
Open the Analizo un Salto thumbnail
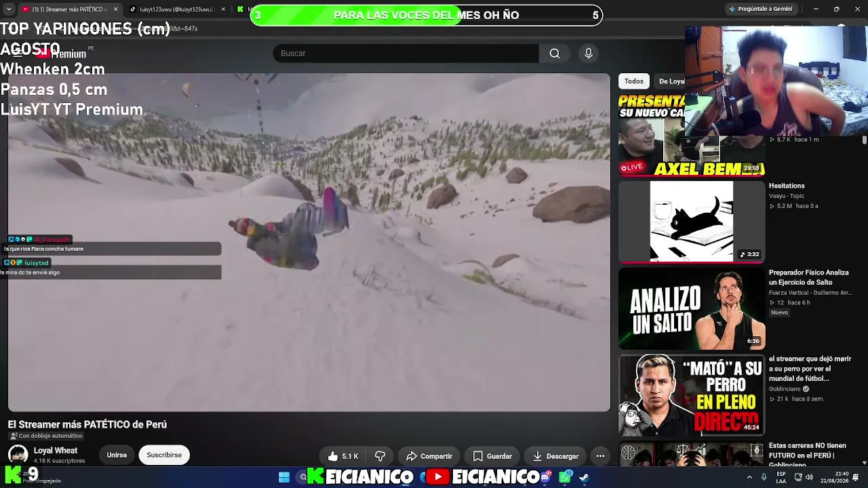691,308
